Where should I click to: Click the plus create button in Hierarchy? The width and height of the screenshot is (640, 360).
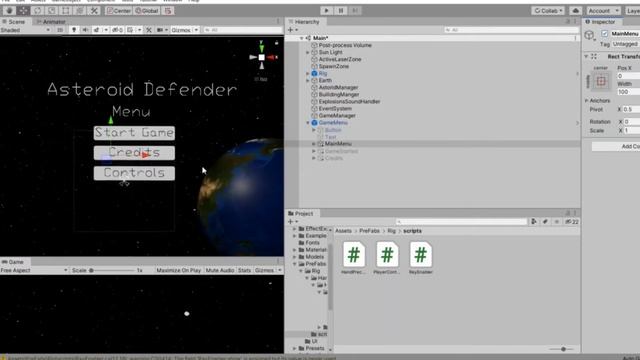[291, 30]
